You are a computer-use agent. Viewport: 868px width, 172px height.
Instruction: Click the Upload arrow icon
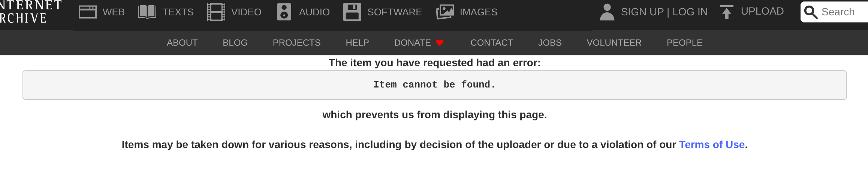727,12
